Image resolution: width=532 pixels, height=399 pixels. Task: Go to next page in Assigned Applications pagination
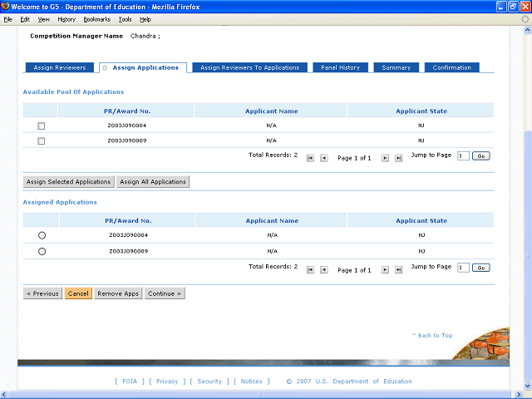point(385,269)
